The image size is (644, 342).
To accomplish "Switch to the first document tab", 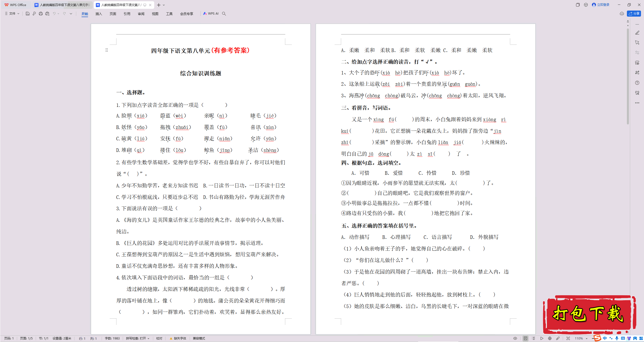I will (62, 5).
